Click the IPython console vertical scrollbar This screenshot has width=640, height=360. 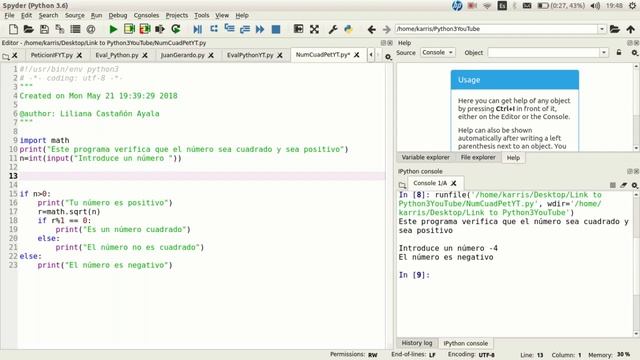[636, 263]
